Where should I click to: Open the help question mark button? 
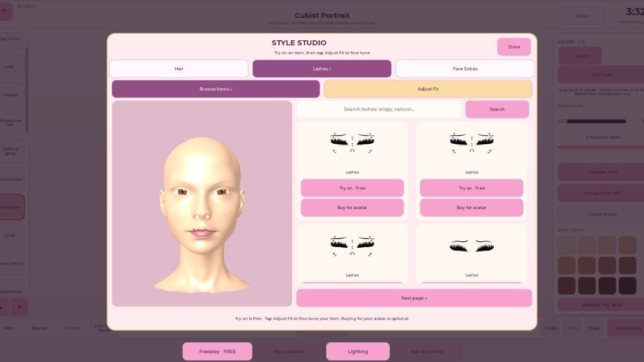click(x=4, y=12)
